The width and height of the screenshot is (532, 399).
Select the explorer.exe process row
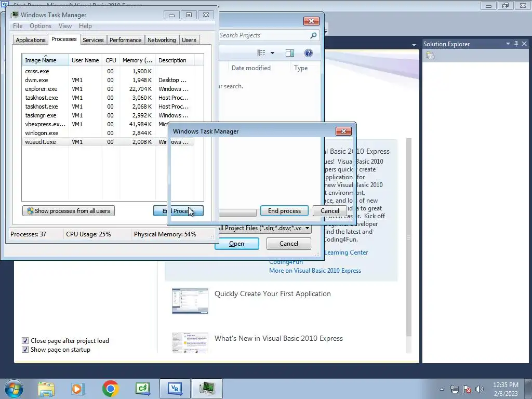108,89
